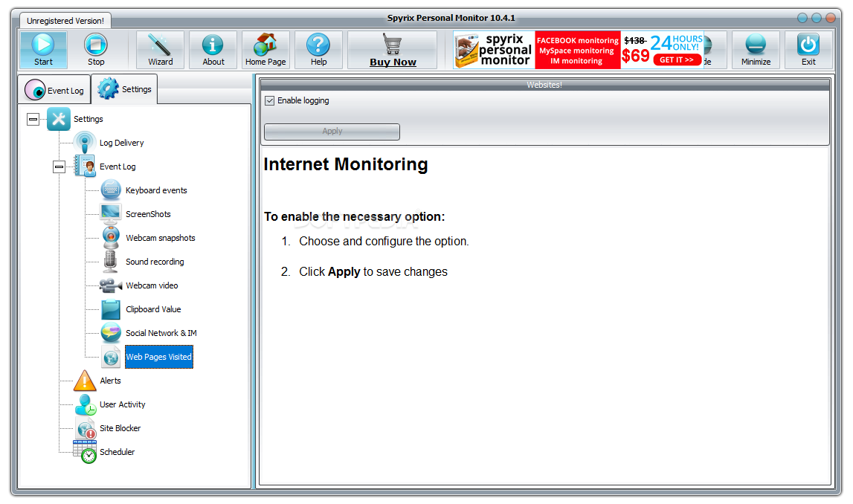The image size is (853, 504).
Task: Select Clipboard Value in the tree
Action: (x=153, y=309)
